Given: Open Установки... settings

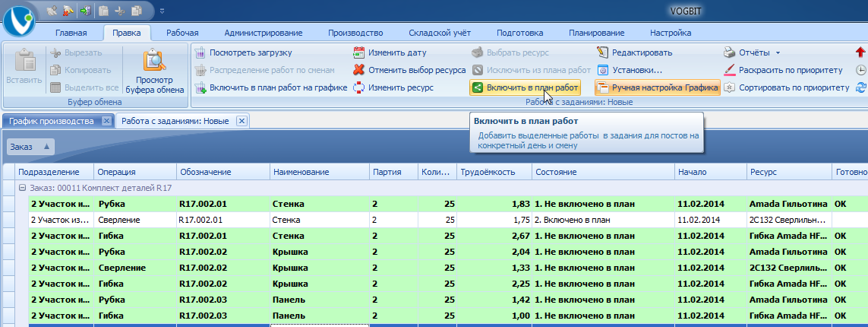Looking at the screenshot, I should point(630,71).
